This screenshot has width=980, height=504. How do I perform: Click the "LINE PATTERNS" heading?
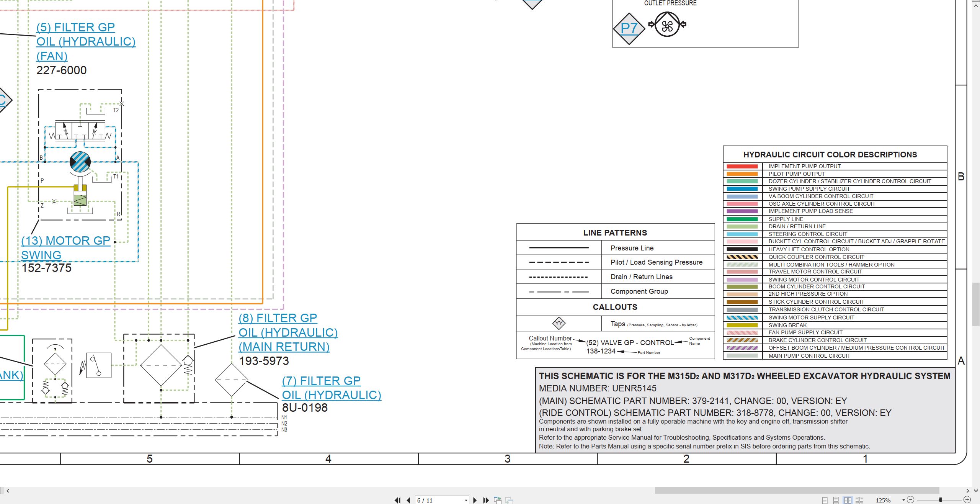(615, 233)
